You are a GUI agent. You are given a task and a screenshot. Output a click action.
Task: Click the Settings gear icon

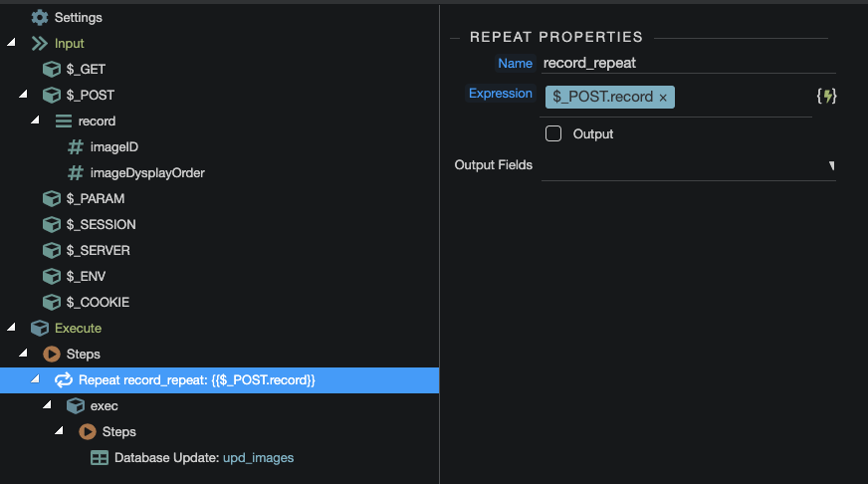point(40,18)
